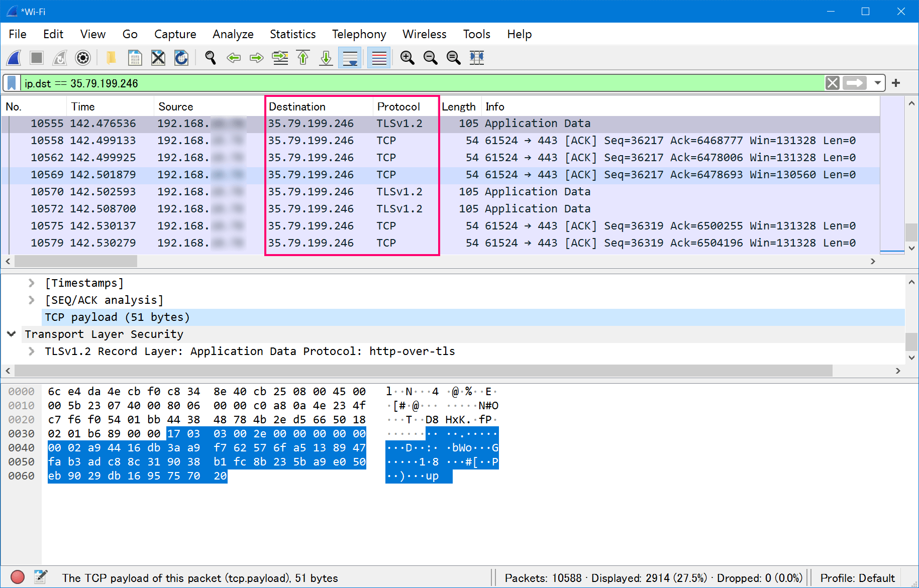Collapse the Transport Layer Security section
919x588 pixels.
[x=12, y=334]
